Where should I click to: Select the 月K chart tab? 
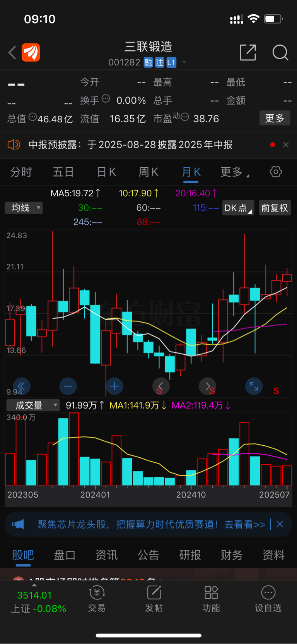tap(191, 172)
